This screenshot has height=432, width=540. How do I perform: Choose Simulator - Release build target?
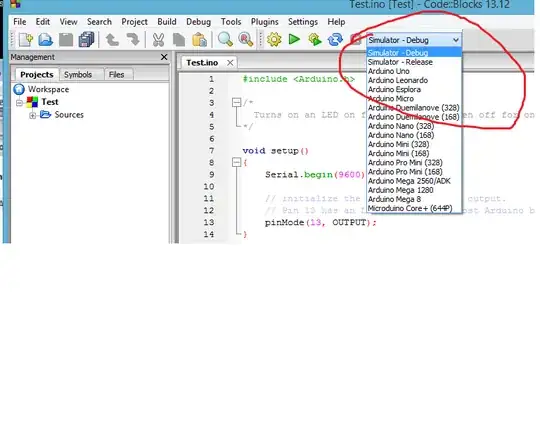[414, 62]
